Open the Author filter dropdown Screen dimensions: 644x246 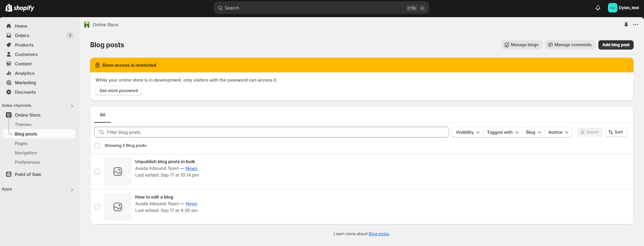pyautogui.click(x=558, y=132)
